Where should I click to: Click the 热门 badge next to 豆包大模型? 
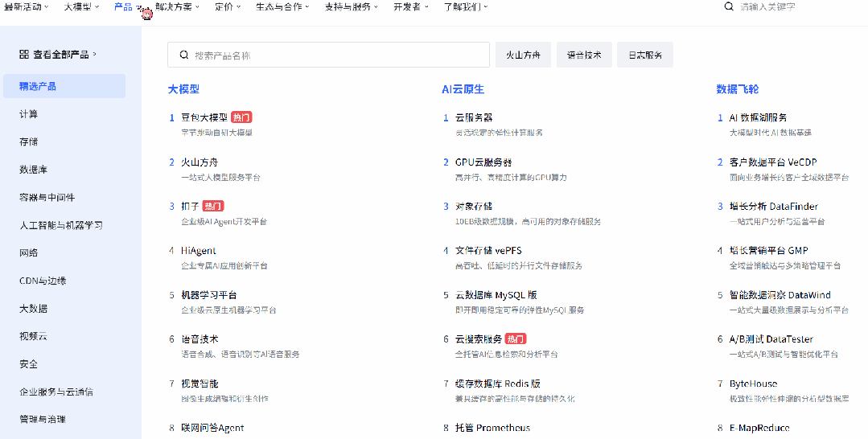click(241, 117)
